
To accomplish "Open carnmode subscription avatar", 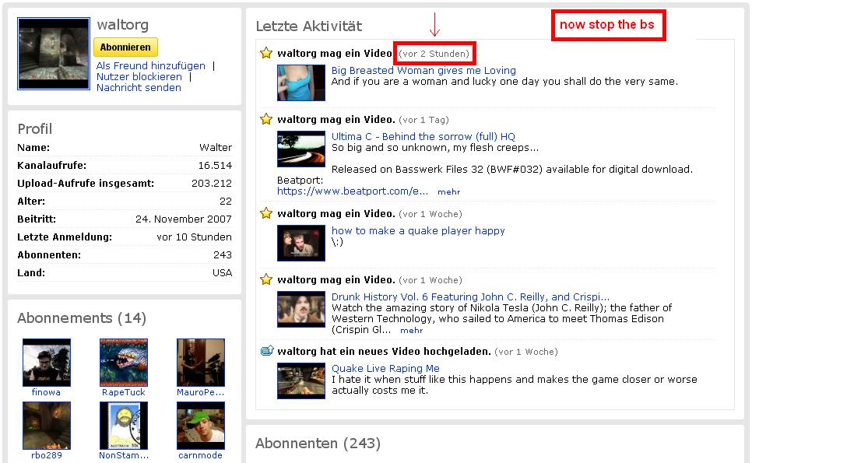I will pyautogui.click(x=201, y=426).
